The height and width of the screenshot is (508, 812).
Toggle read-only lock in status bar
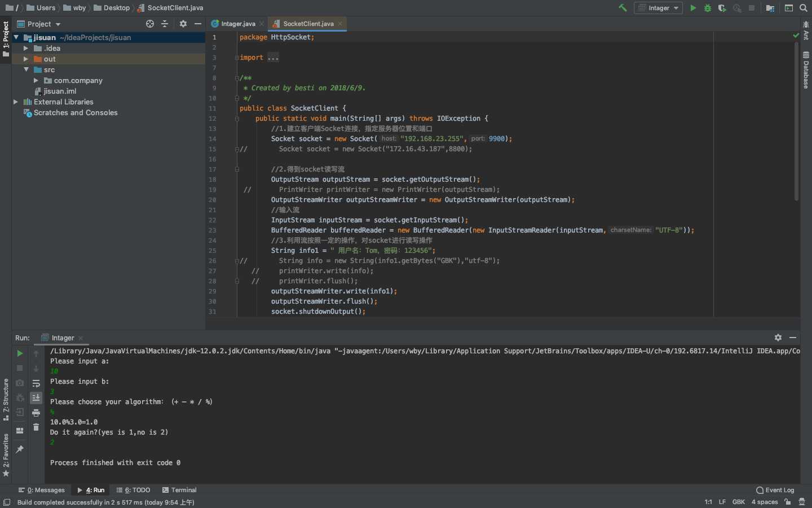click(788, 502)
